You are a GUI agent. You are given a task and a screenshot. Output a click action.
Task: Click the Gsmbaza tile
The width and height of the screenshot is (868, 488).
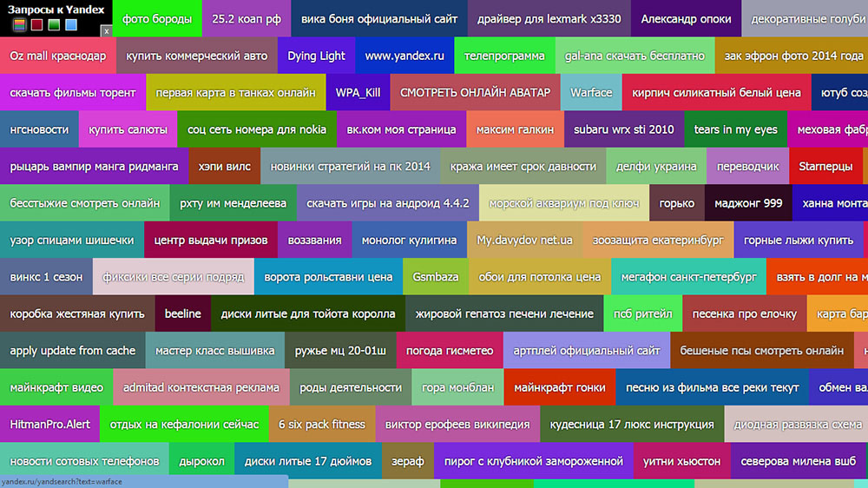pos(436,276)
